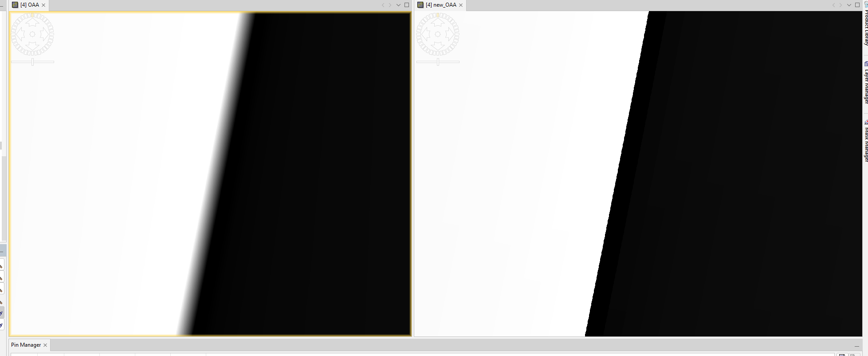Image resolution: width=868 pixels, height=356 pixels.
Task: Pan up using new_OAA navigation wheel arrow
Action: click(x=438, y=23)
